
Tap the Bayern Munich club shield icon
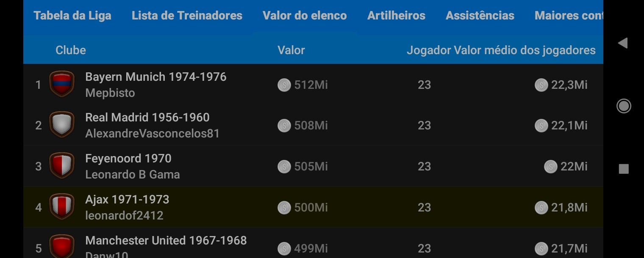(x=62, y=84)
